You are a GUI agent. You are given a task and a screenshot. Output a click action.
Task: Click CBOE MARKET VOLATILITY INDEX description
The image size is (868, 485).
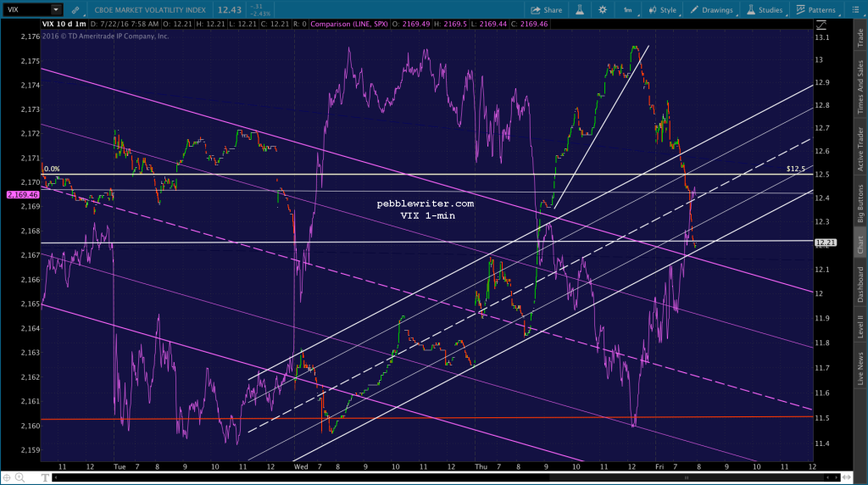150,10
